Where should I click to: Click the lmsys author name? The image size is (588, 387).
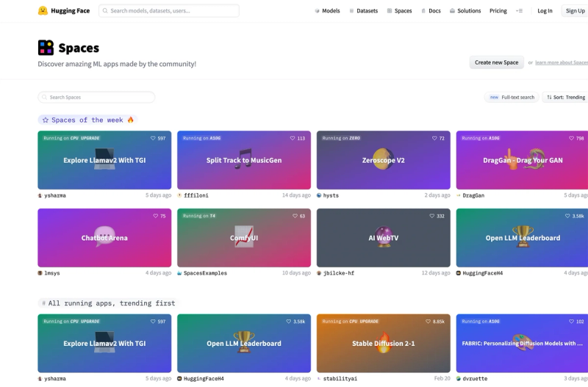(x=52, y=273)
